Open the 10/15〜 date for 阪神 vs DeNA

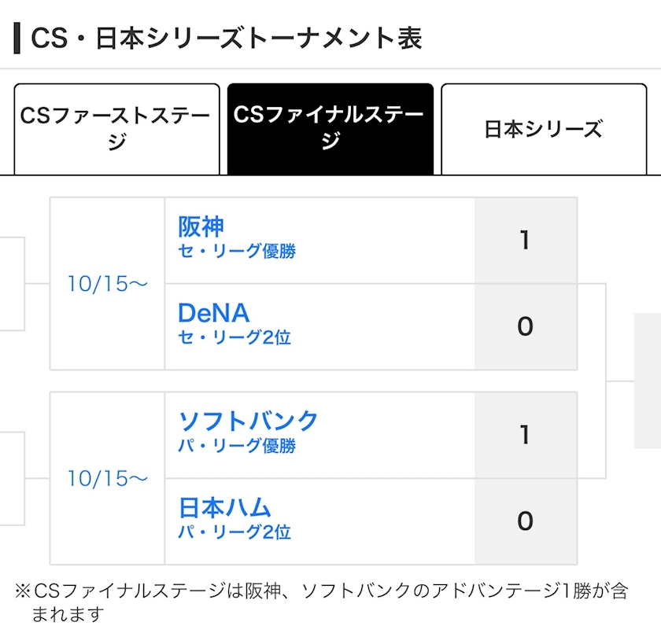click(107, 284)
